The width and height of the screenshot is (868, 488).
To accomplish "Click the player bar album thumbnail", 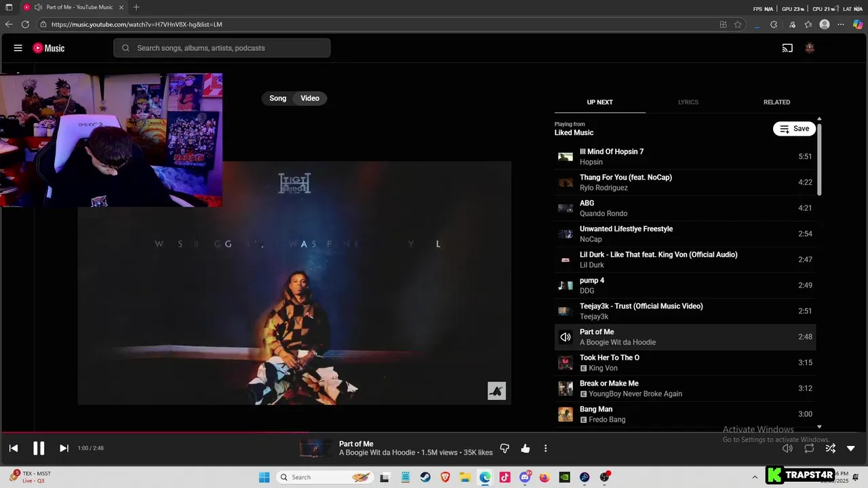I will click(x=316, y=448).
